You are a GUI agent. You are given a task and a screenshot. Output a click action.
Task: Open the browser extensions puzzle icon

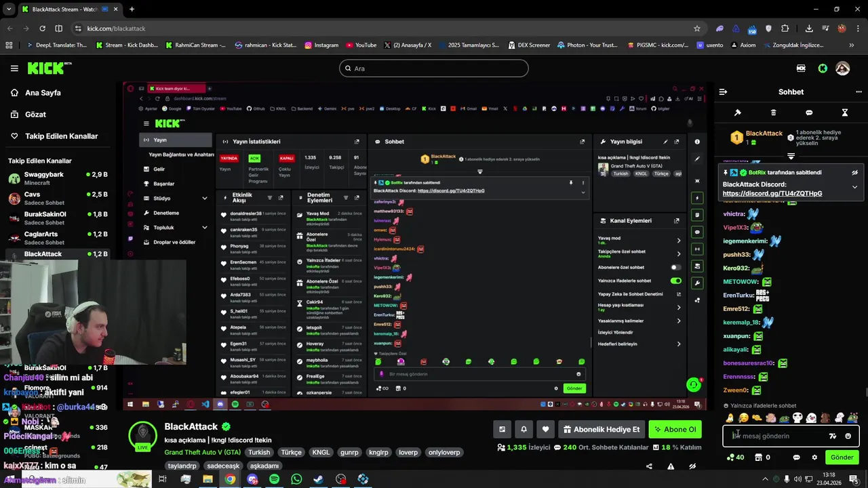pyautogui.click(x=785, y=28)
